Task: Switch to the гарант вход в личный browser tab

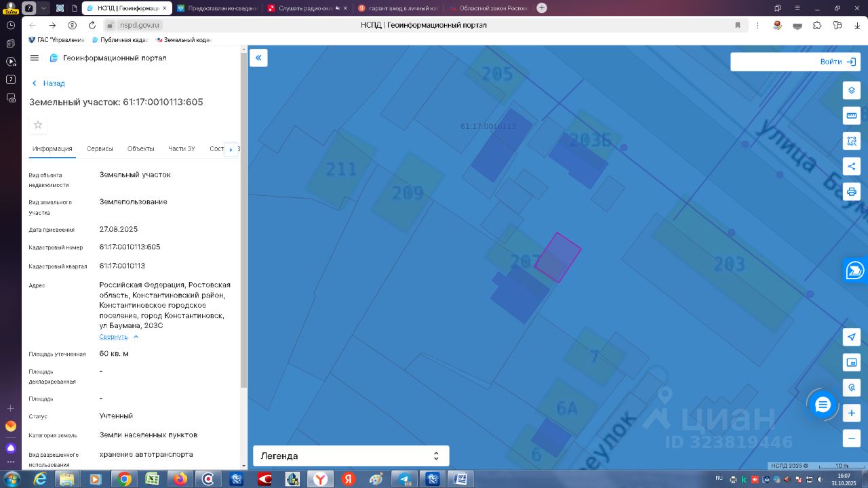Action: [398, 8]
